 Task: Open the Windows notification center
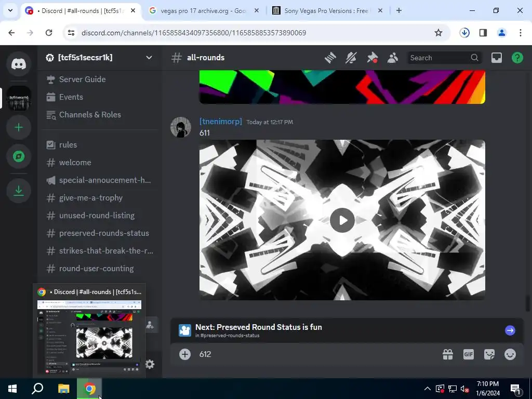(516, 389)
